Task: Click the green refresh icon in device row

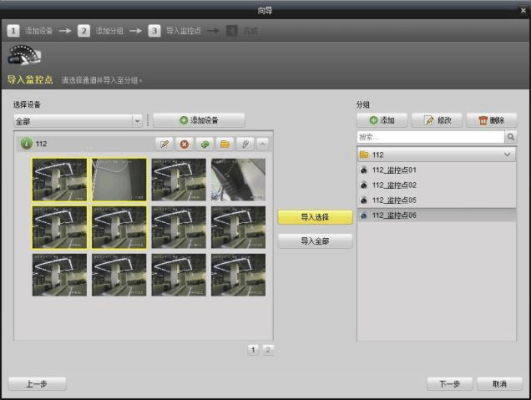Action: coord(205,144)
